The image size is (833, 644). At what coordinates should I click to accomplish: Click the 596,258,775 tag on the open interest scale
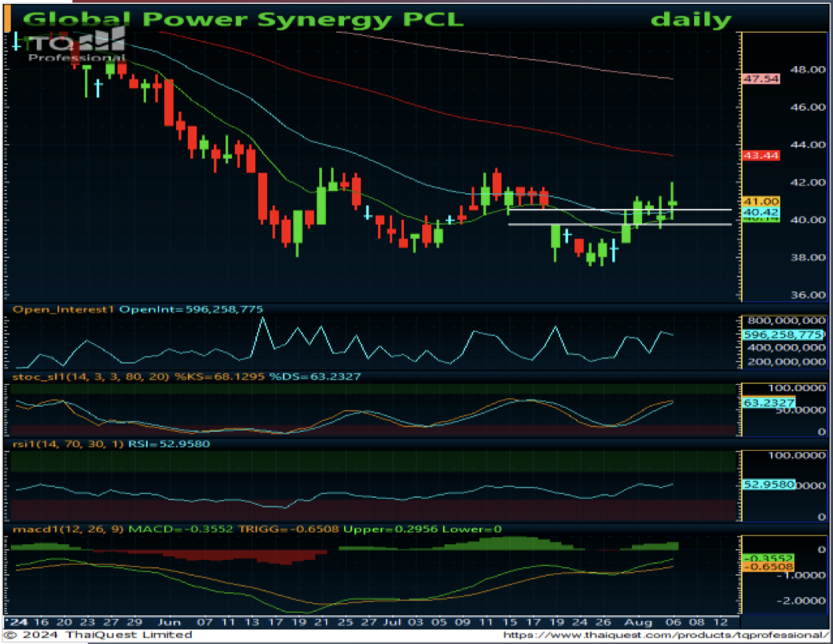783,335
